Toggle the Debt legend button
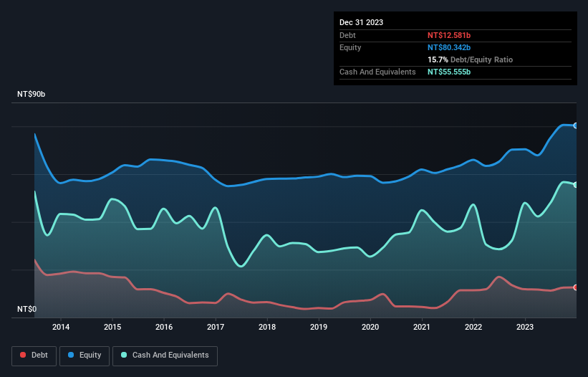 click(34, 355)
